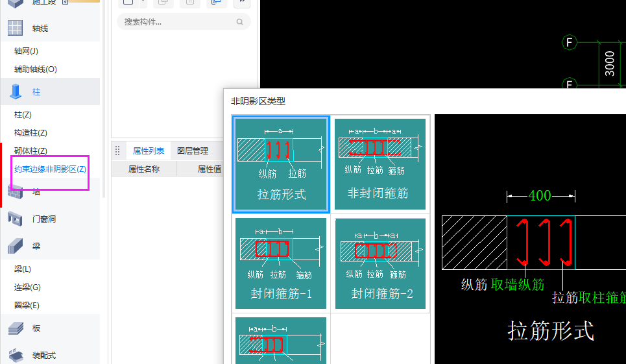Switch to the 属性列表 tab
This screenshot has width=626, height=364.
[149, 151]
